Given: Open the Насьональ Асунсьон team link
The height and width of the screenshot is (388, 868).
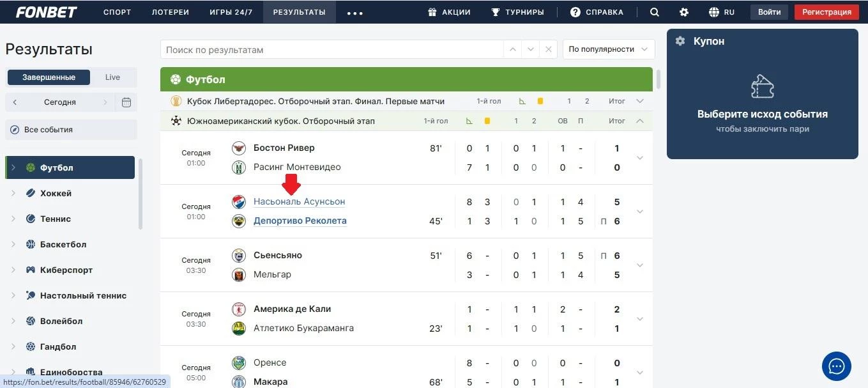Looking at the screenshot, I should point(299,201).
